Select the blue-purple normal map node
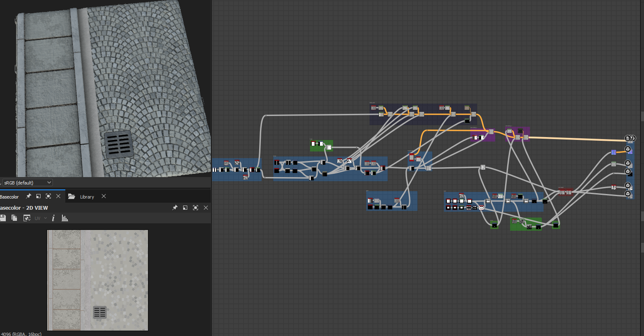 point(613,152)
